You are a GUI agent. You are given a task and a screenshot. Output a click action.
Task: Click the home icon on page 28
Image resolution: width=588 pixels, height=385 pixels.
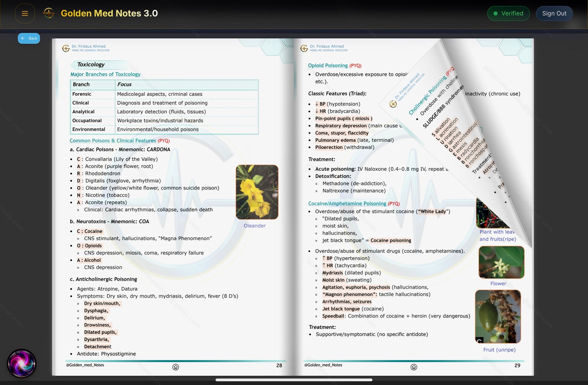pos(176,367)
